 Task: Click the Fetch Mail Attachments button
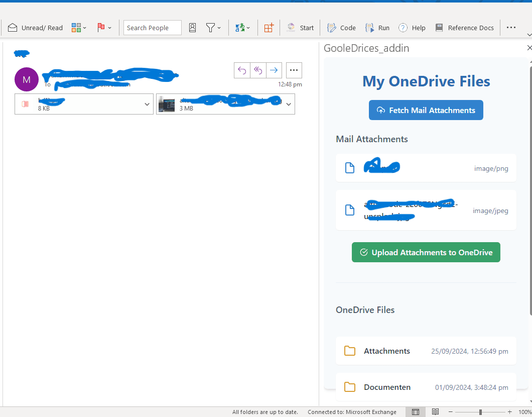coord(426,110)
